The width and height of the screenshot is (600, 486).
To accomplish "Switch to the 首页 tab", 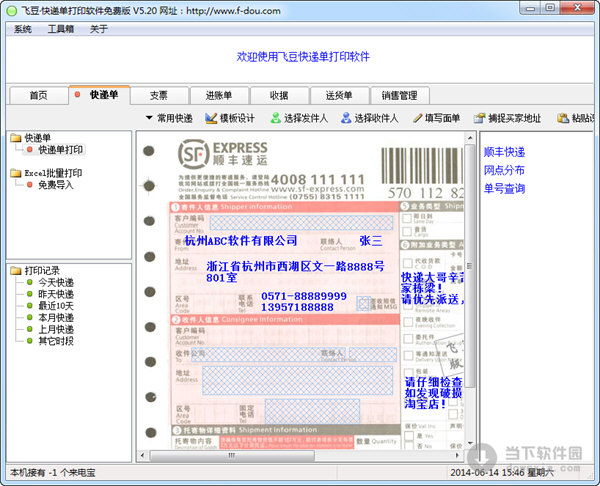I will (x=38, y=95).
